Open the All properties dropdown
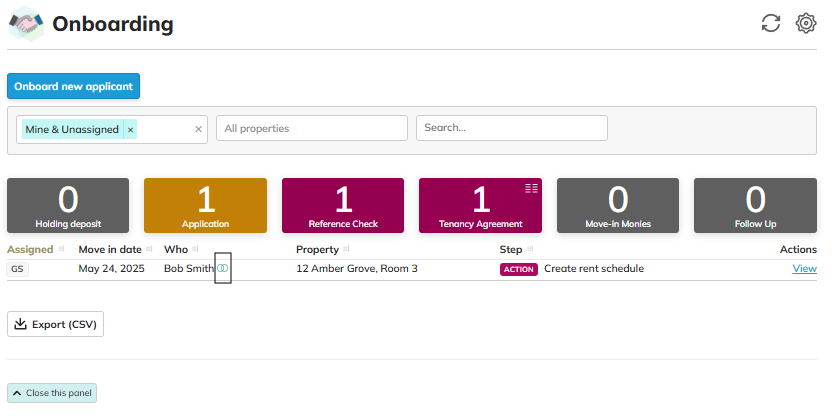The image size is (838, 416). click(x=312, y=128)
